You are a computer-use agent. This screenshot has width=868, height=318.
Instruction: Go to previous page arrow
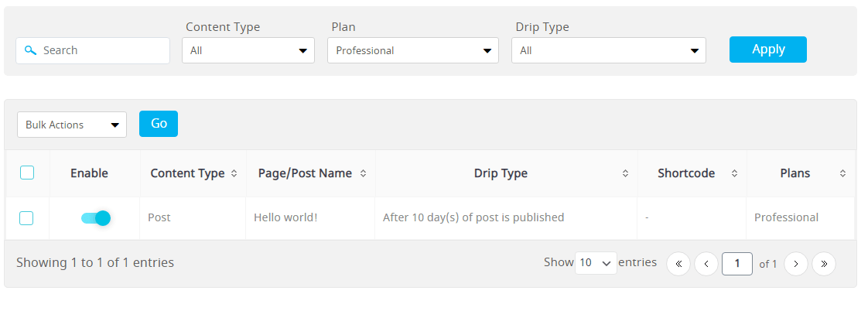[x=706, y=264]
